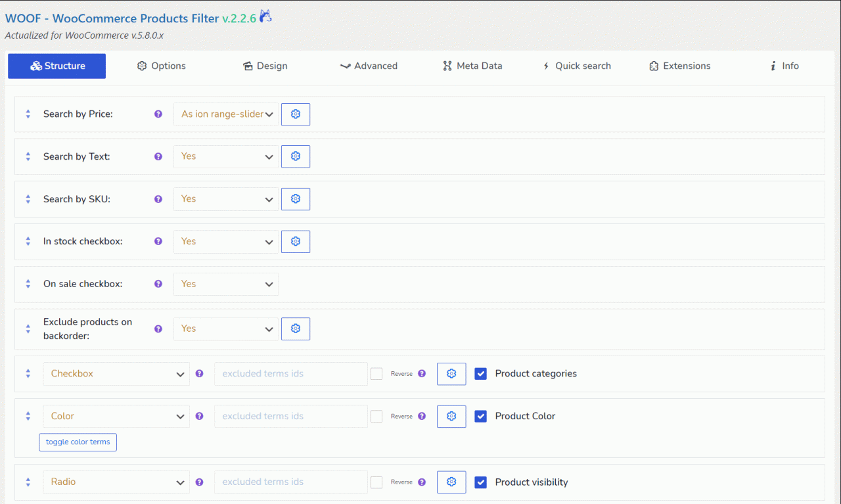Open the On sale checkbox dropdown
This screenshot has width=841, height=504.
tap(225, 284)
